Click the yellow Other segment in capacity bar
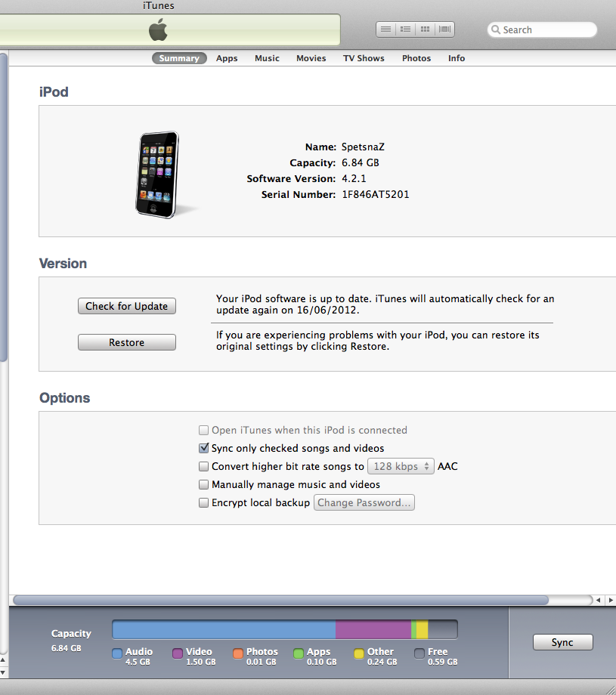 click(x=423, y=629)
